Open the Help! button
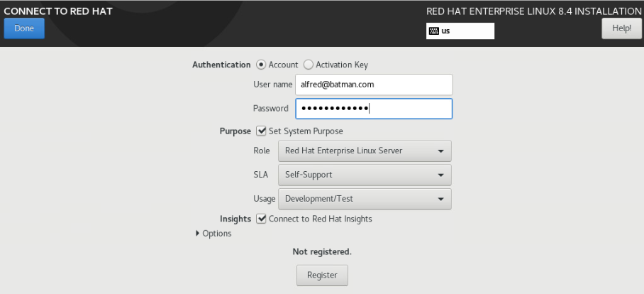 point(621,28)
